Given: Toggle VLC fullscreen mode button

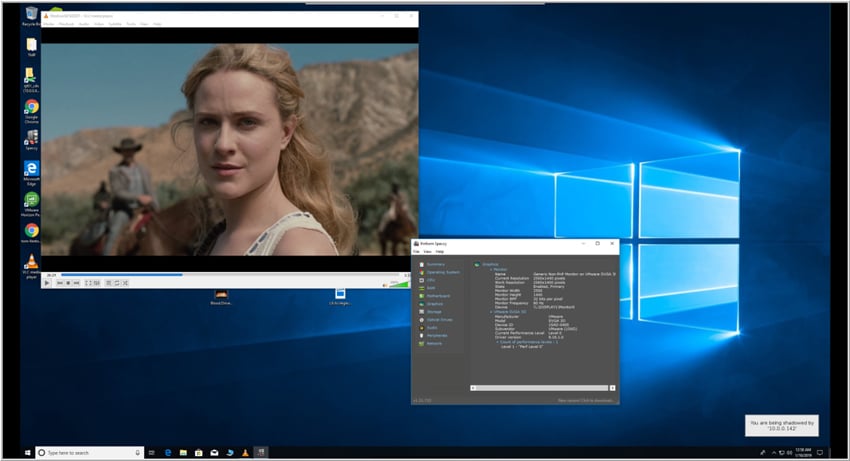Looking at the screenshot, I should (88, 283).
